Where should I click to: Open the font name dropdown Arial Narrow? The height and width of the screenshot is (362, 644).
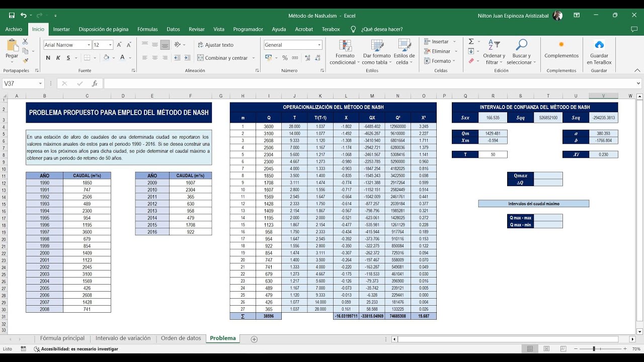89,45
